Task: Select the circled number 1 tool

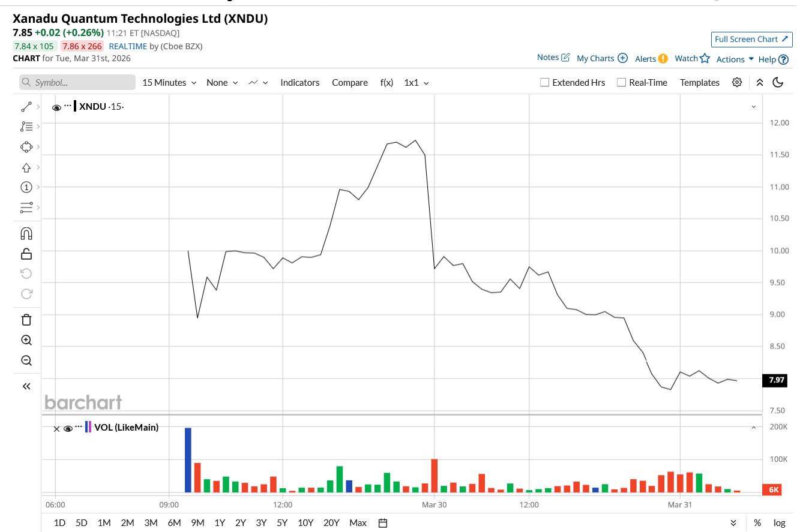Action: pyautogui.click(x=26, y=187)
